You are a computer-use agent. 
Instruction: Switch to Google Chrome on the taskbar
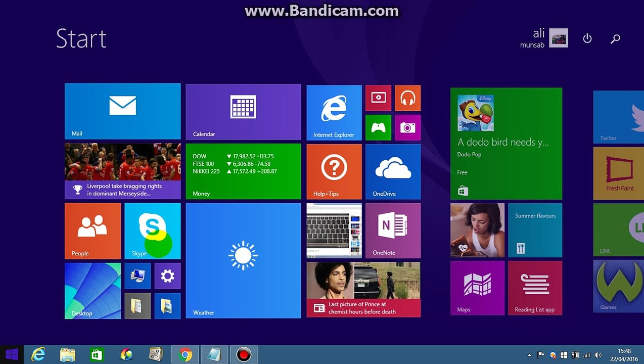click(185, 355)
